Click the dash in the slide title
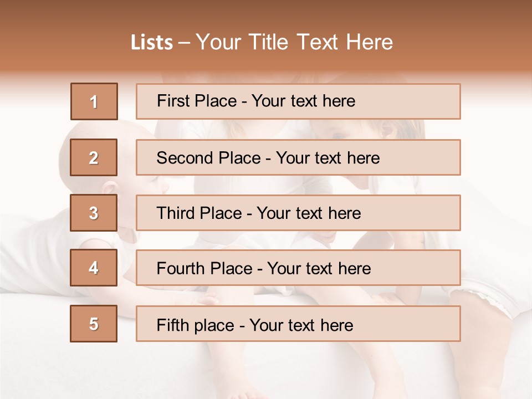 click(185, 43)
